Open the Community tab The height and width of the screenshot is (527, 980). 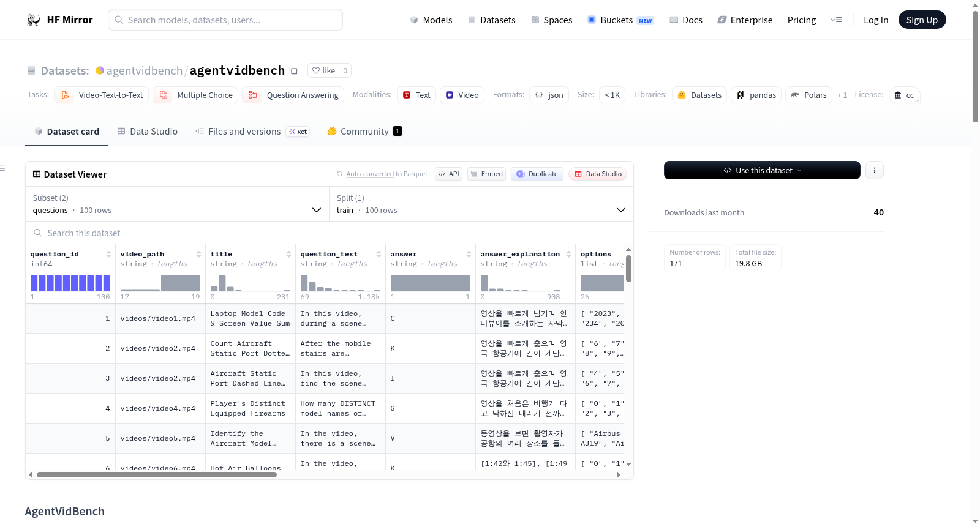click(x=365, y=131)
